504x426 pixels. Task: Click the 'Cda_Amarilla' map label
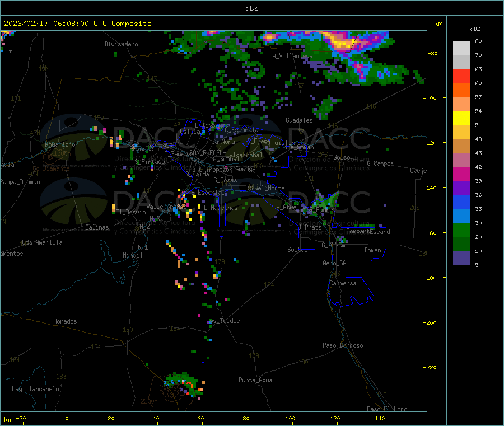pos(42,242)
